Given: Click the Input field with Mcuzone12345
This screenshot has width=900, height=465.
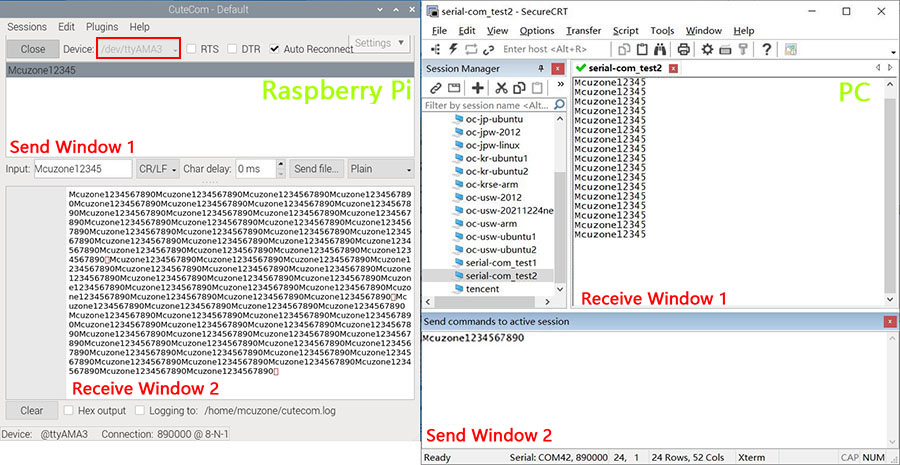Looking at the screenshot, I should click(x=83, y=169).
